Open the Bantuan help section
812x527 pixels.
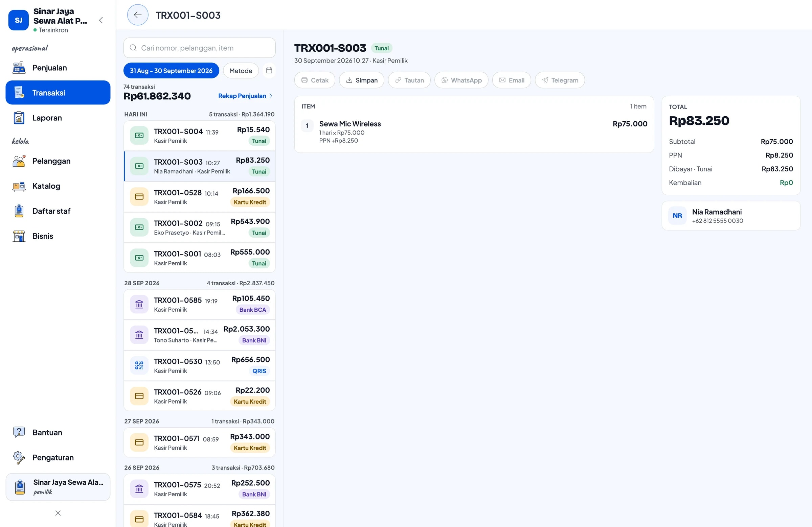[x=58, y=432]
